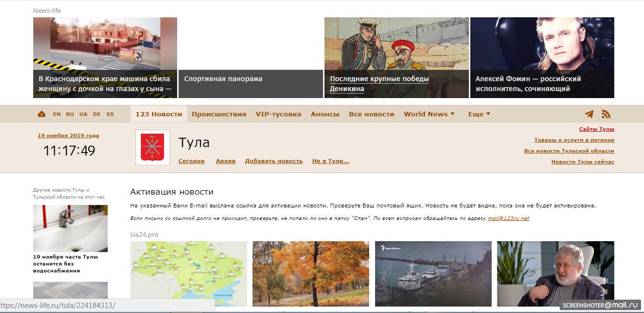
Task: Open the Архив link
Action: (x=225, y=161)
